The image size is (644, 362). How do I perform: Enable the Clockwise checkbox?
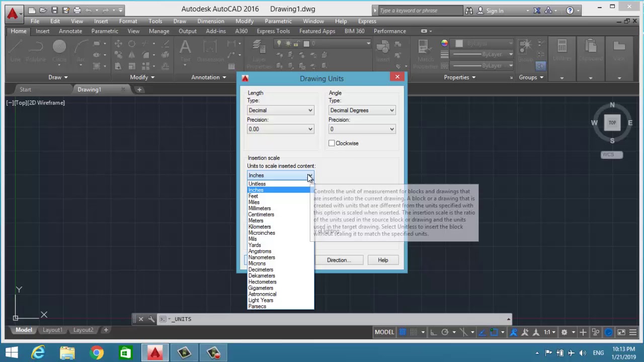pos(332,143)
